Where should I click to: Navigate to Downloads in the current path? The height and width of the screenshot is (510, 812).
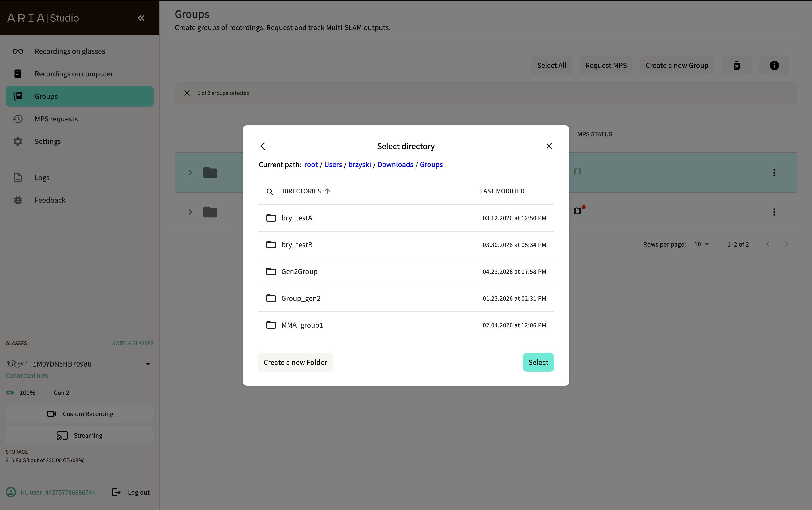pyautogui.click(x=395, y=165)
